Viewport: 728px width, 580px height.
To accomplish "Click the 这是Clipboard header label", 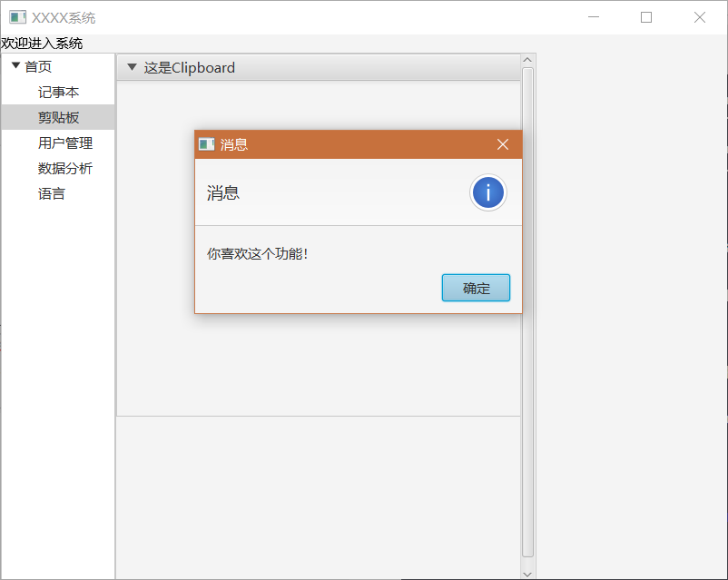I will (x=191, y=66).
